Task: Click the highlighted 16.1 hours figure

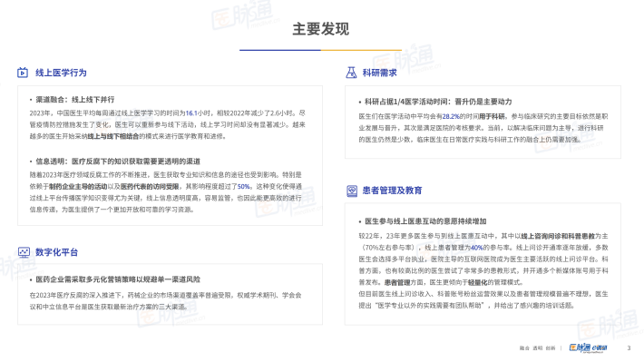Action: [191, 113]
